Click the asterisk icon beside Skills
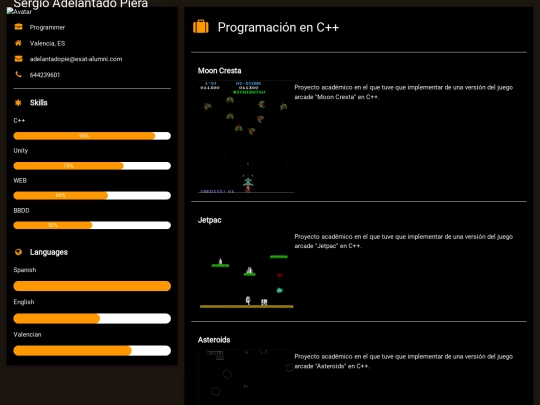Screen dimensions: 540x405 click(x=18, y=102)
